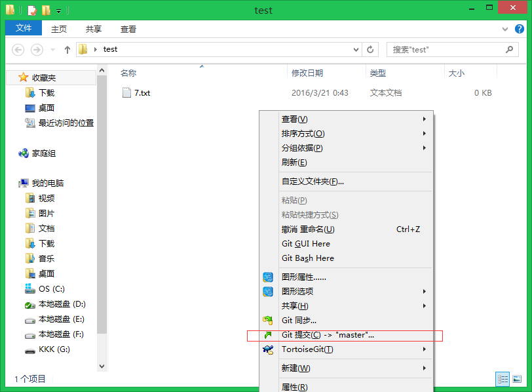The image size is (532, 392).
Task: Click the 7.txt file icon
Action: (126, 93)
